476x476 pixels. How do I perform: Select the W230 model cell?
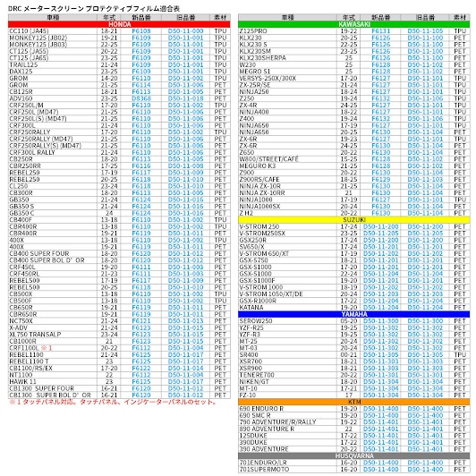click(x=287, y=64)
